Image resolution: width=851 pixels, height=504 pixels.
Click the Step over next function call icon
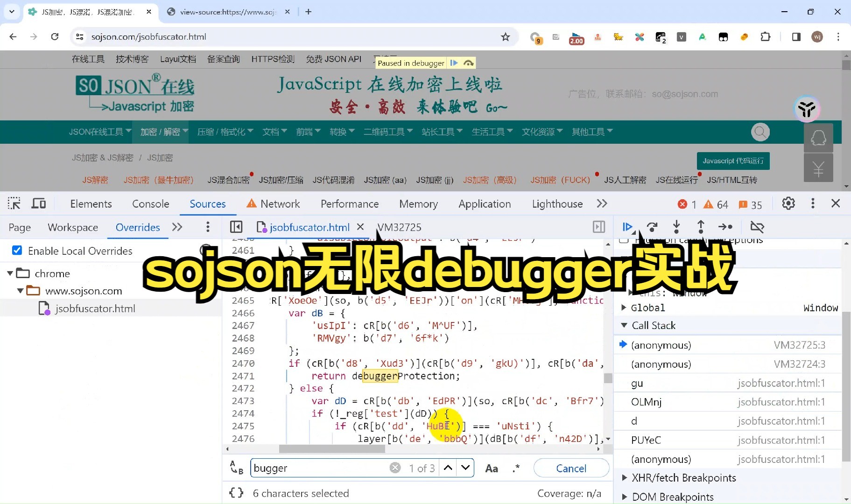click(x=652, y=227)
